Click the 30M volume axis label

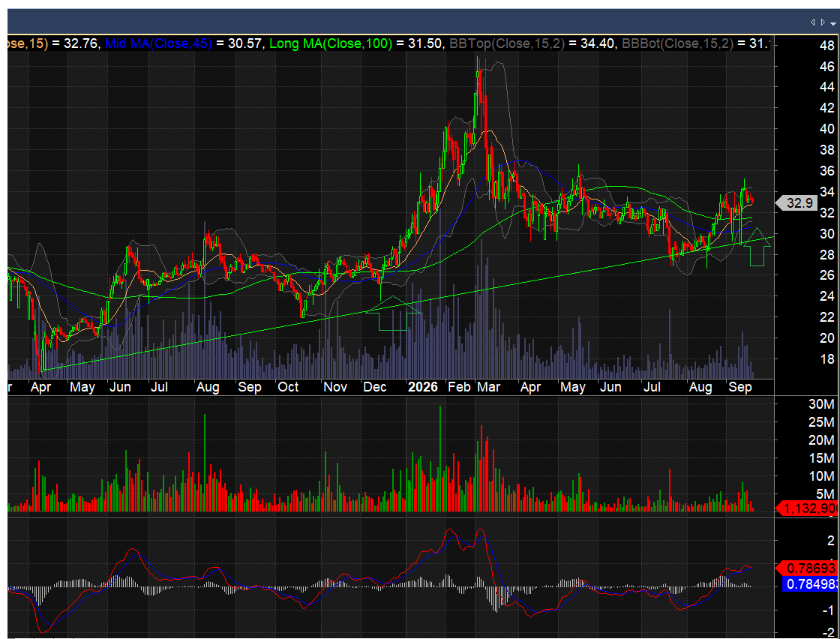(x=821, y=403)
